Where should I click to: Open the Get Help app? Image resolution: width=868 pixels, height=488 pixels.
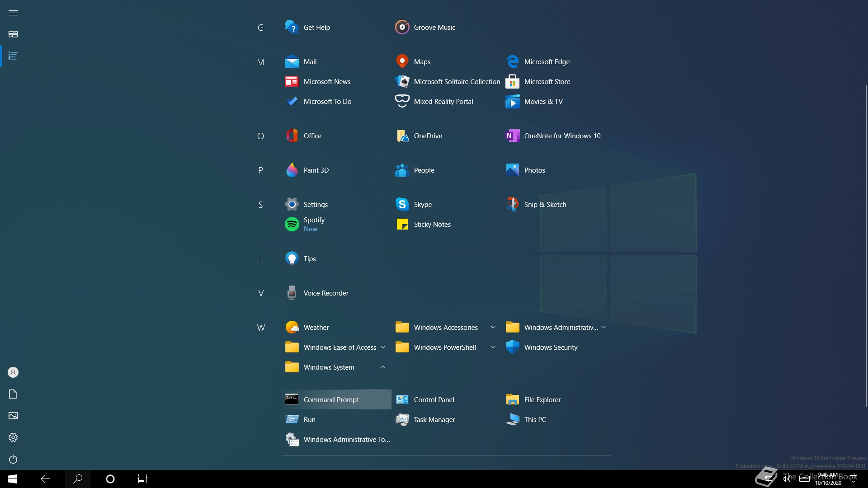coord(336,28)
